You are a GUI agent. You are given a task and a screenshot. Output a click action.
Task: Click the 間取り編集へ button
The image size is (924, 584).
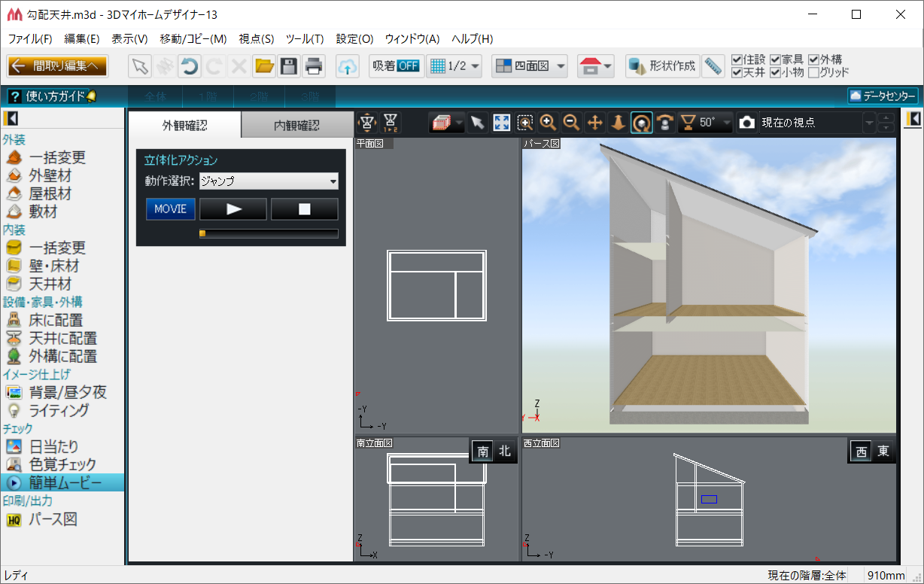point(57,66)
